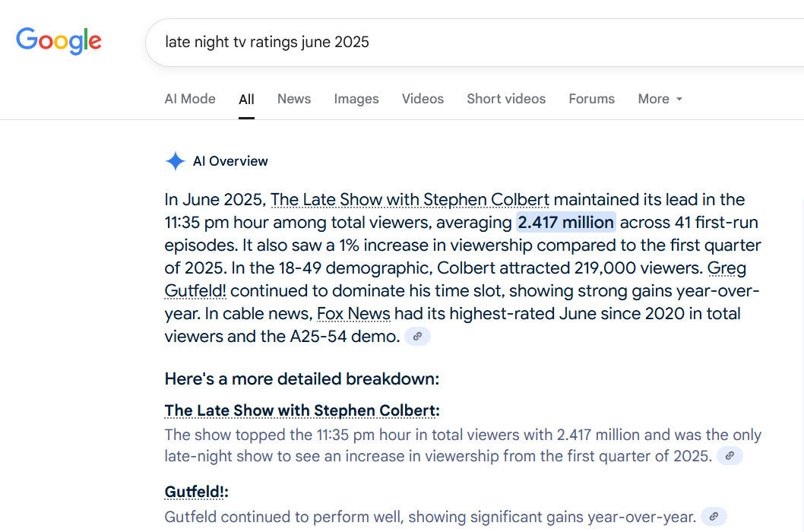804x532 pixels.
Task: Expand the More search filters dropdown
Action: point(660,99)
